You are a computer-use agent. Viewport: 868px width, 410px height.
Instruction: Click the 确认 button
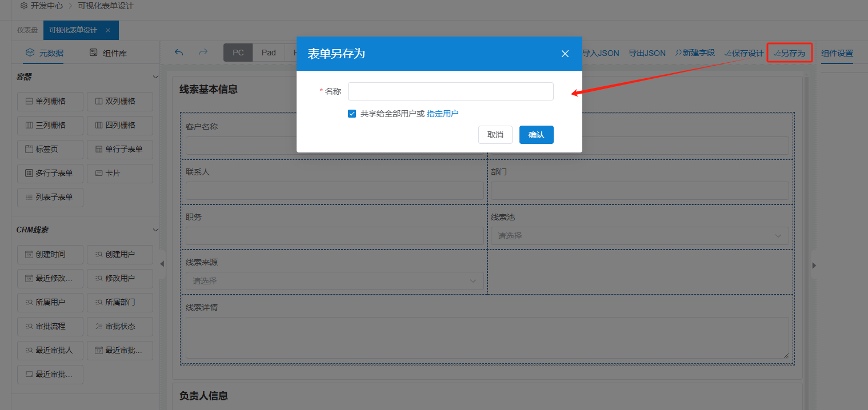coord(536,135)
